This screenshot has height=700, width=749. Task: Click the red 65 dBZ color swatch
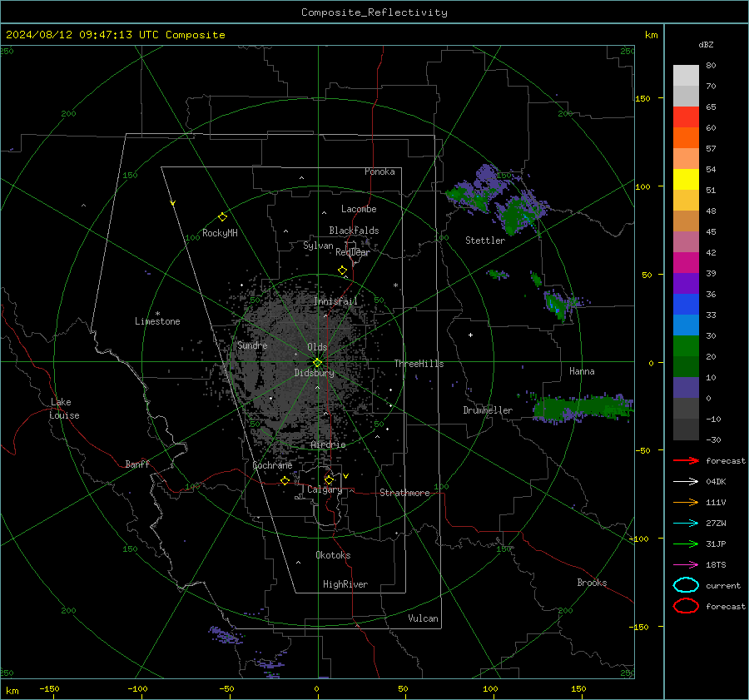tap(686, 117)
